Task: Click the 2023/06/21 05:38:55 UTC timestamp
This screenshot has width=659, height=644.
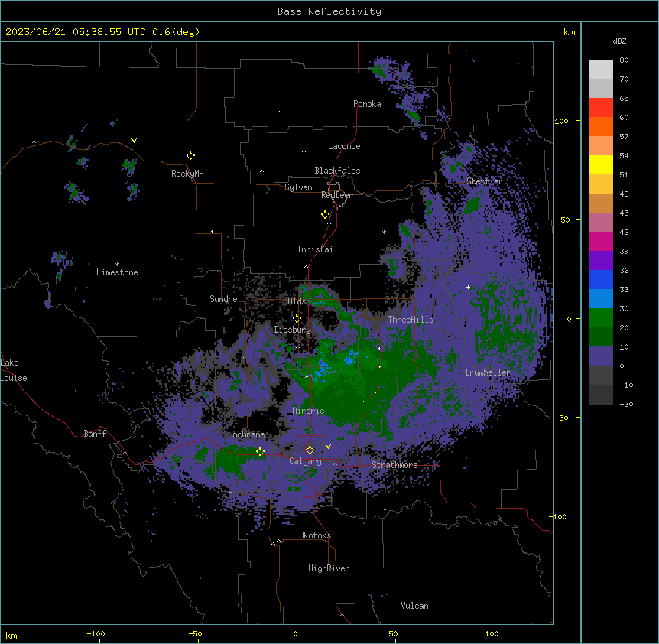Action: pyautogui.click(x=74, y=32)
